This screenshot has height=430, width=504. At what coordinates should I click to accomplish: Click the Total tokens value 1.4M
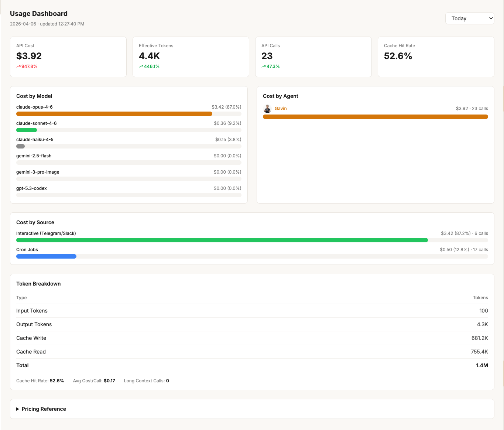[482, 365]
